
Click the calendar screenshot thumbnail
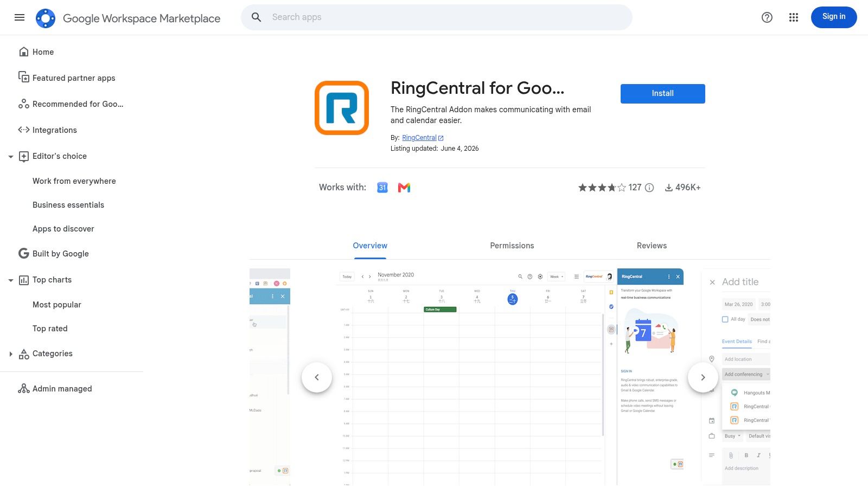coord(510,377)
